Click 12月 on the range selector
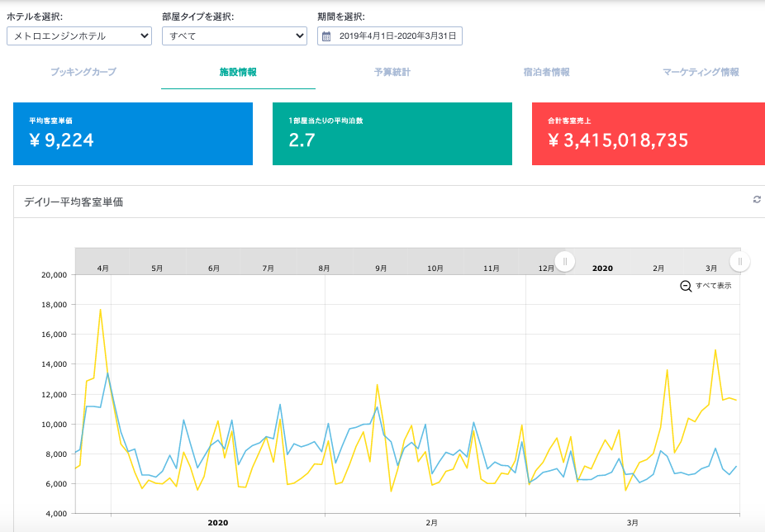The image size is (765, 532). (x=546, y=268)
